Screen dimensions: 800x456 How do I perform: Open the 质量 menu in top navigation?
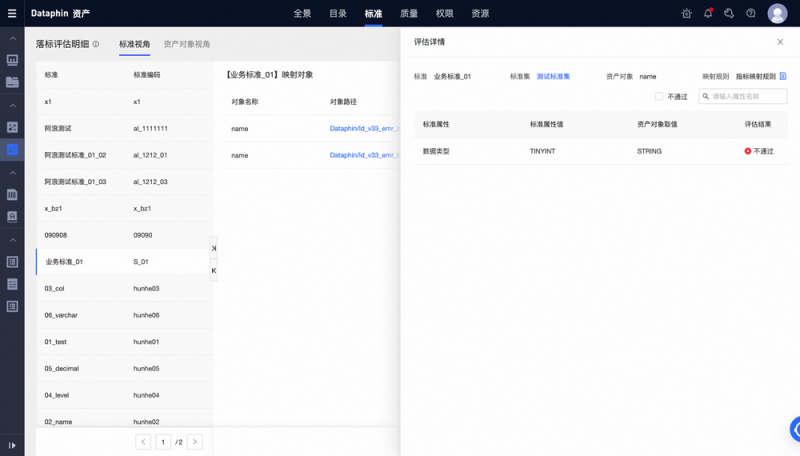pos(409,13)
